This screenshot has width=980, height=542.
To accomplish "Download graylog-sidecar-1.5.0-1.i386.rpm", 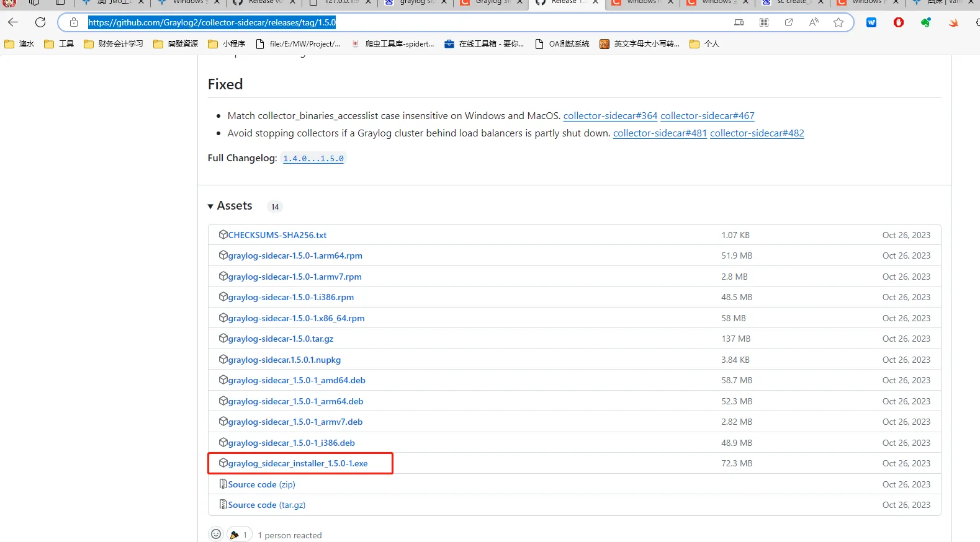I will pyautogui.click(x=291, y=297).
